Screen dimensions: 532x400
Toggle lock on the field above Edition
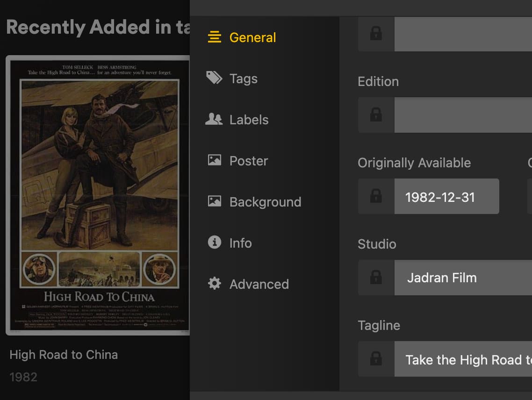376,34
